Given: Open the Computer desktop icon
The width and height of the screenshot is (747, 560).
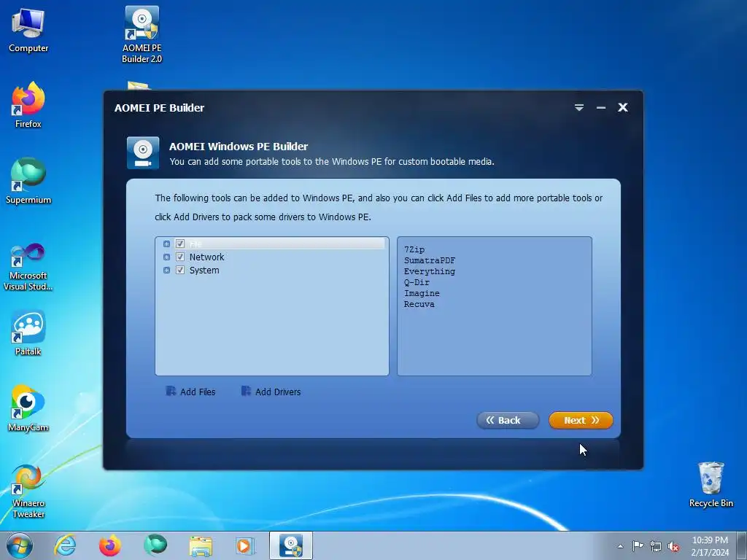Looking at the screenshot, I should (x=28, y=31).
